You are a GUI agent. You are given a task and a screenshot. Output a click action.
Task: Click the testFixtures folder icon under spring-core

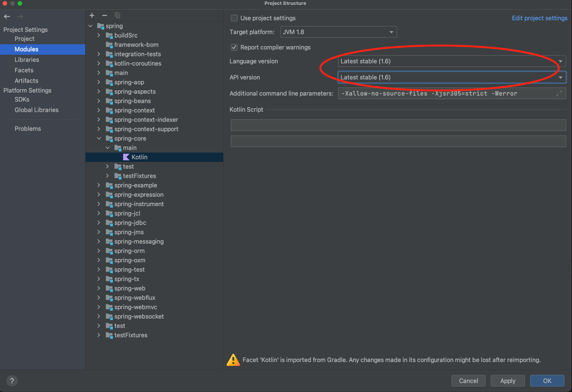[x=118, y=176]
